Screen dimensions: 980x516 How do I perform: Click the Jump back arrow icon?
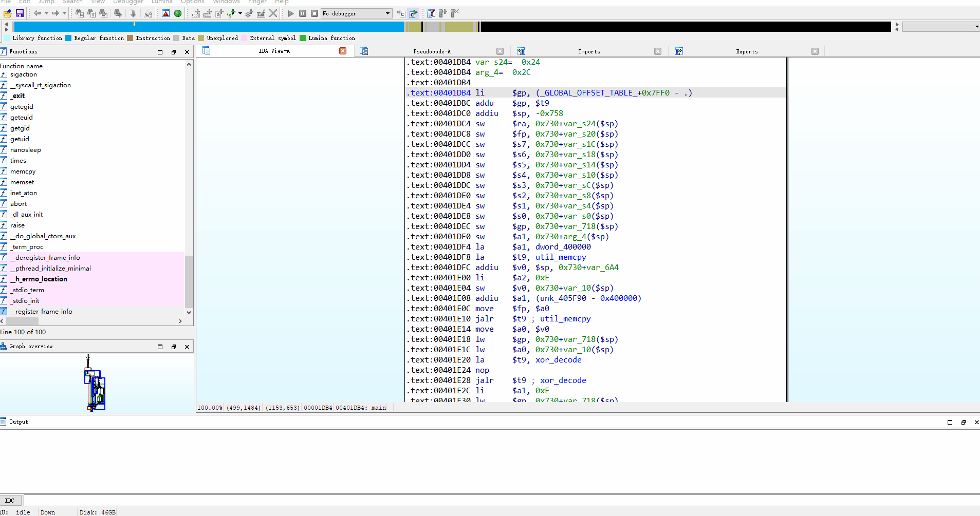37,13
